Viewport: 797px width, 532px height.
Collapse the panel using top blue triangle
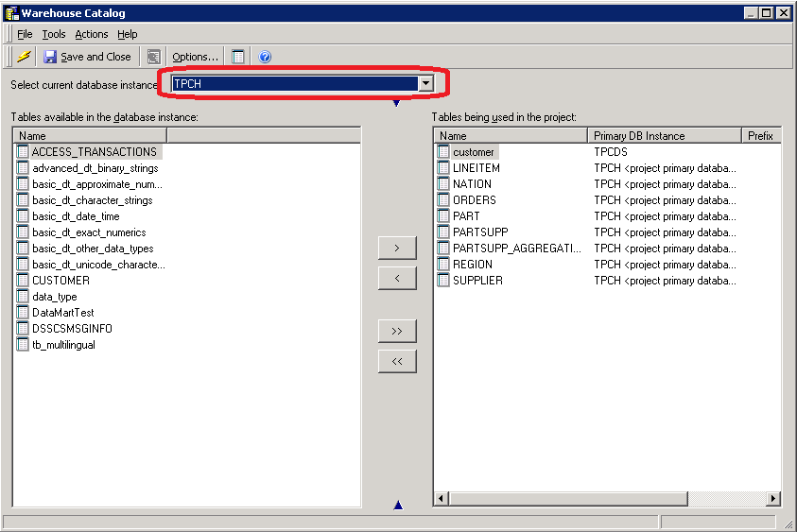(x=396, y=103)
